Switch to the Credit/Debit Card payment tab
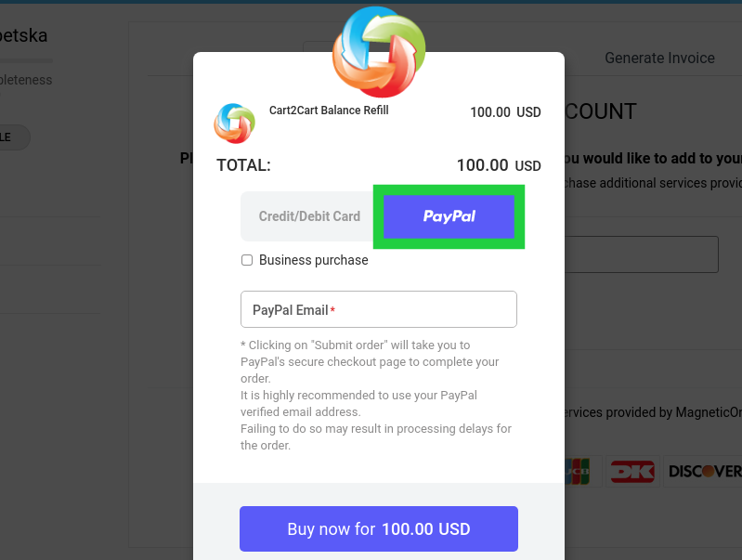742x560 pixels. pyautogui.click(x=309, y=216)
